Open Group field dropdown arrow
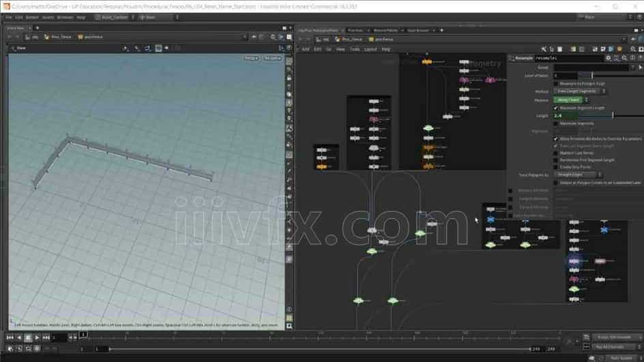644x362 pixels. 633,67
